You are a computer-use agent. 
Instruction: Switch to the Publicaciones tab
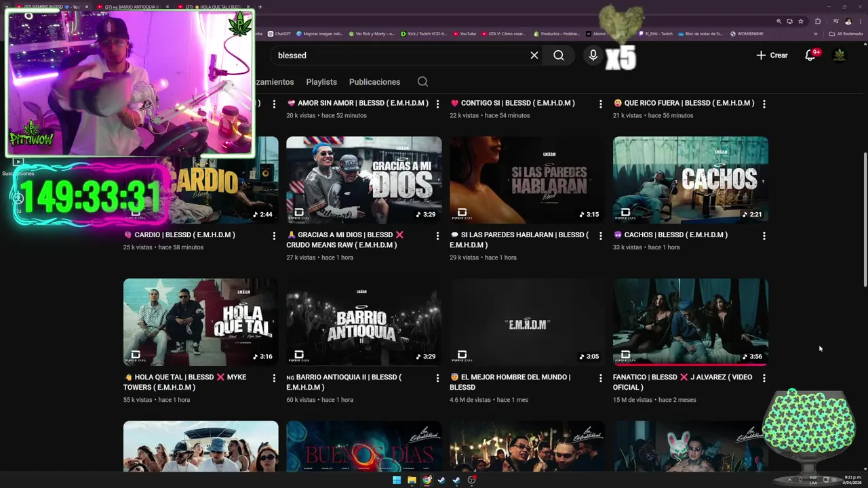pos(374,82)
